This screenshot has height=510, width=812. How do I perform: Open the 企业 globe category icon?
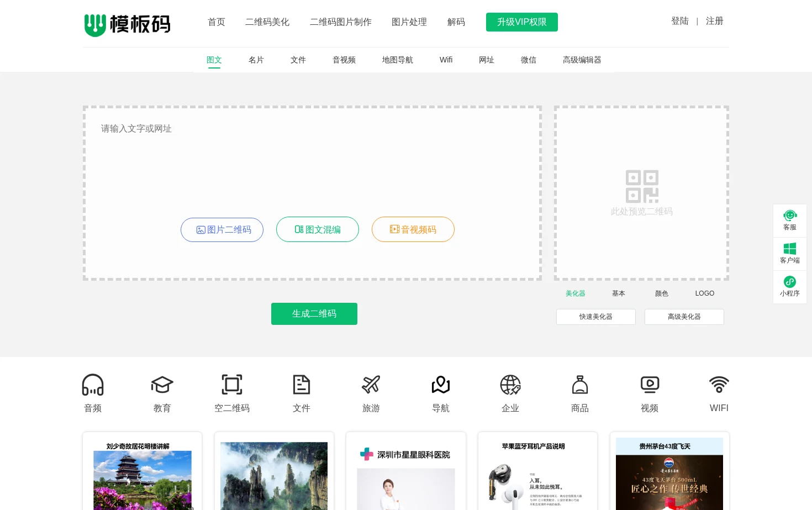click(x=510, y=385)
